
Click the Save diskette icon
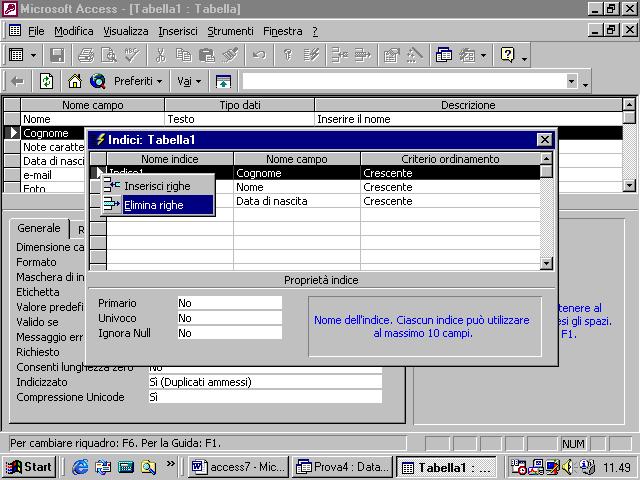[x=57, y=55]
